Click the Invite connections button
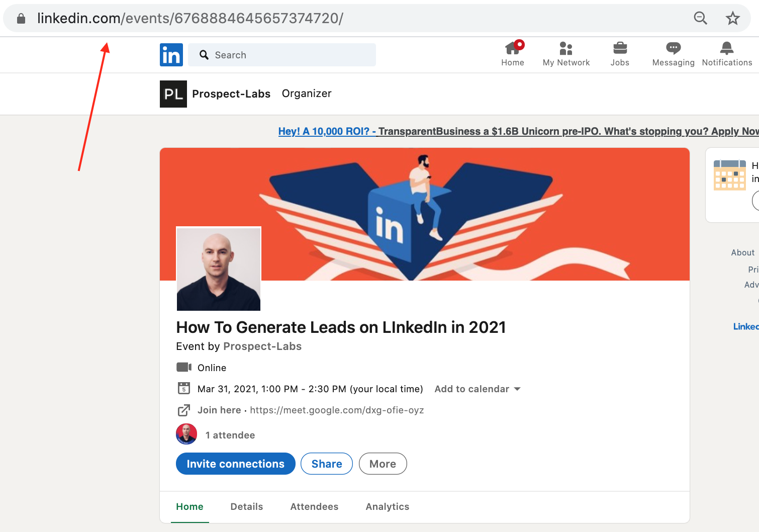759x532 pixels. click(236, 464)
